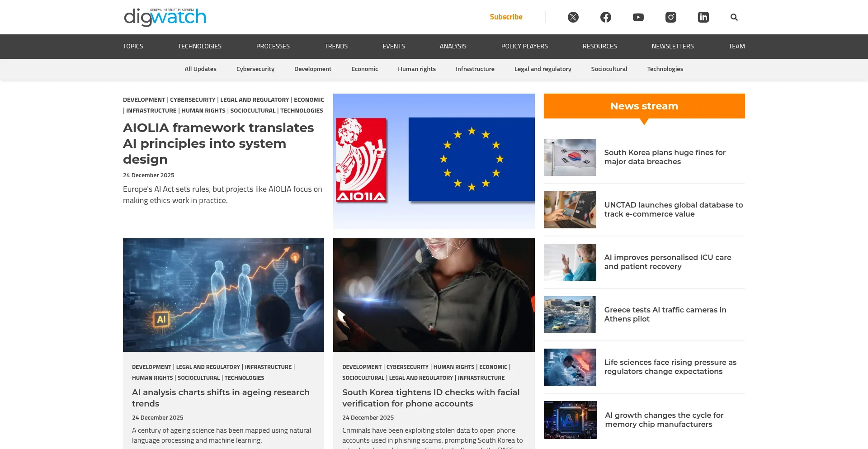
Task: Open Greece AI traffic cameras story
Action: [x=665, y=314]
